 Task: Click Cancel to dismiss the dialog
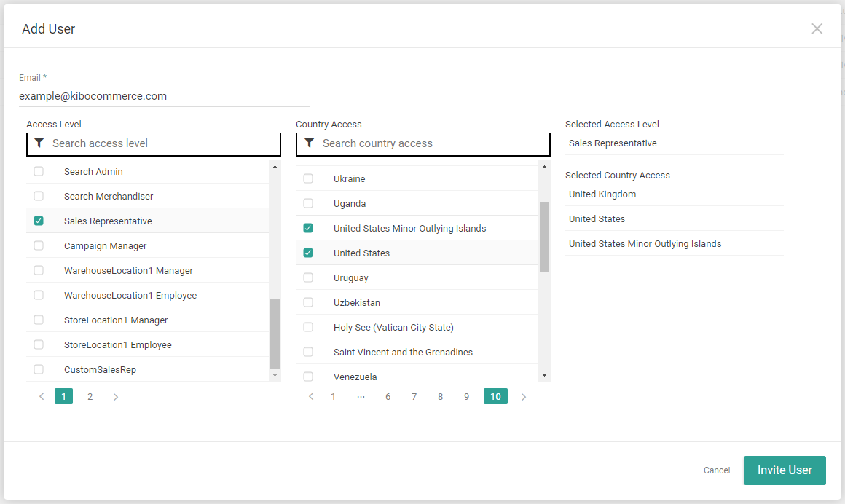coord(716,470)
